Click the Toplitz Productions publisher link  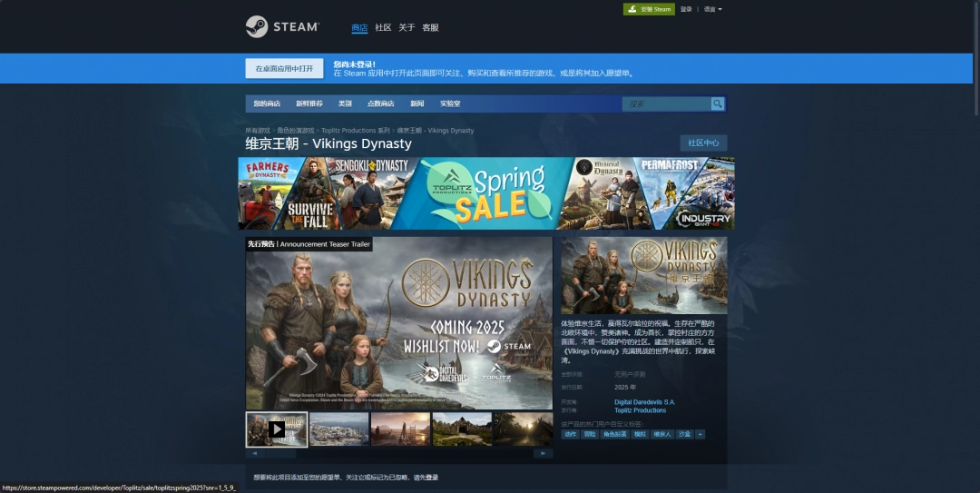640,410
